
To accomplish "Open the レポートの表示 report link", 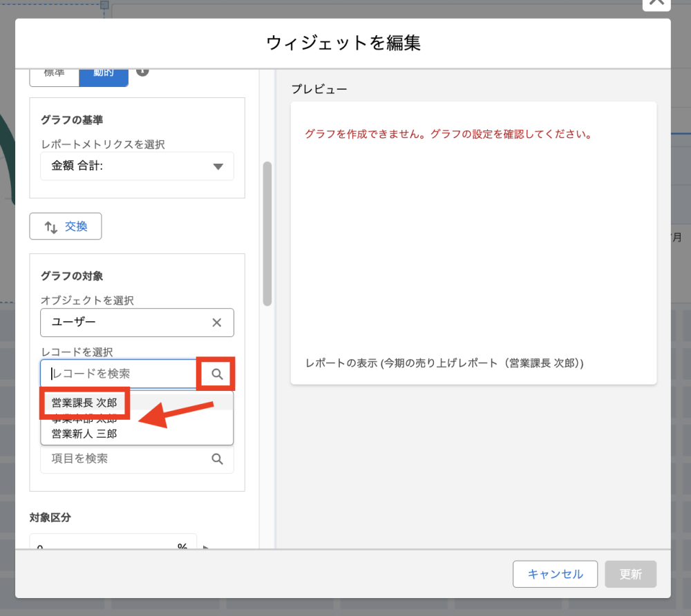I will [444, 363].
